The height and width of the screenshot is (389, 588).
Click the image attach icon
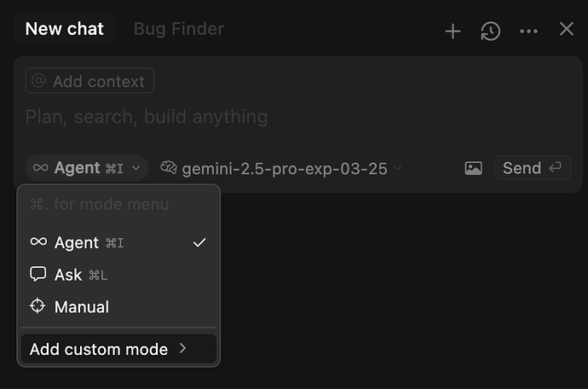tap(473, 168)
